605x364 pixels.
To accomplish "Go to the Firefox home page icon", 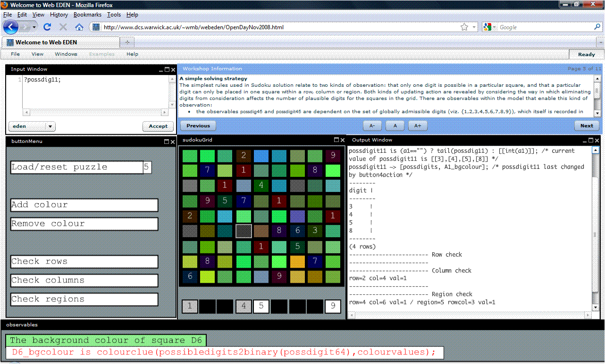I will pyautogui.click(x=79, y=27).
